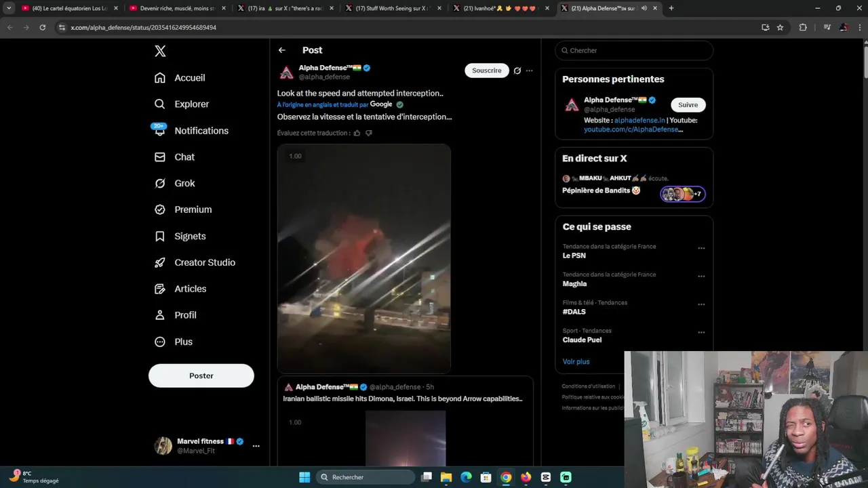This screenshot has height=488, width=868.
Task: Click the back arrow next to Post
Action: point(282,50)
